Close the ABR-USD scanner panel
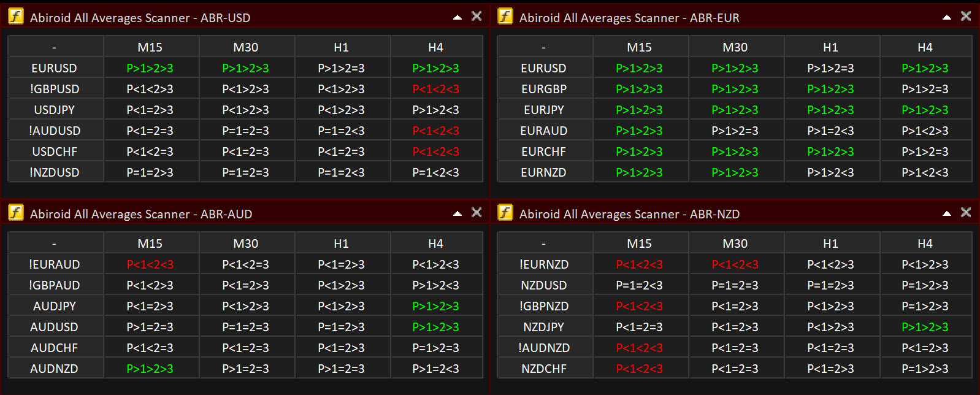Image resolution: width=980 pixels, height=395 pixels. point(477,17)
